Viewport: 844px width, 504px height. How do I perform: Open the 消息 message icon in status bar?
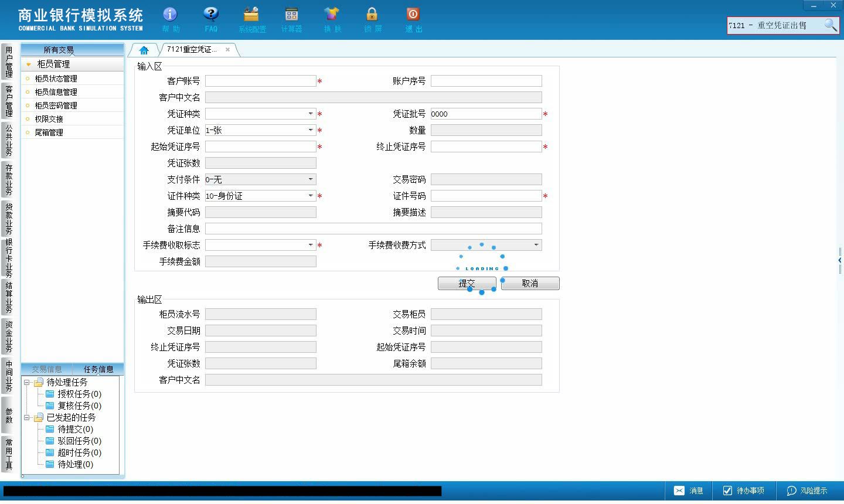coord(688,491)
